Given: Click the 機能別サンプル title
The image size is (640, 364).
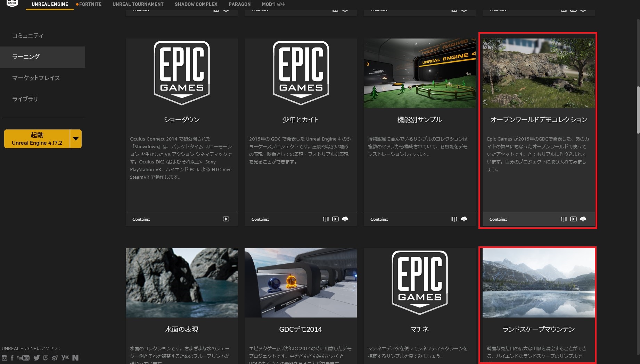Looking at the screenshot, I should (420, 120).
